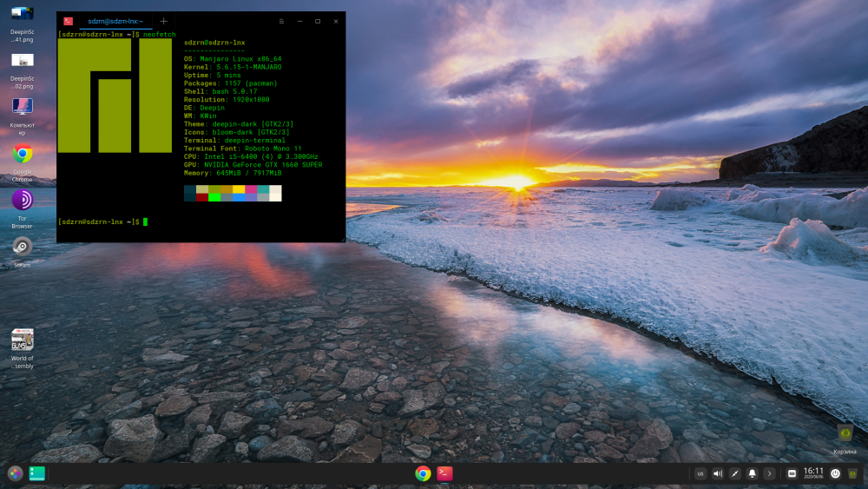Open the Компьютер desktop icon
Viewport: 868px width, 489px height.
(x=22, y=107)
